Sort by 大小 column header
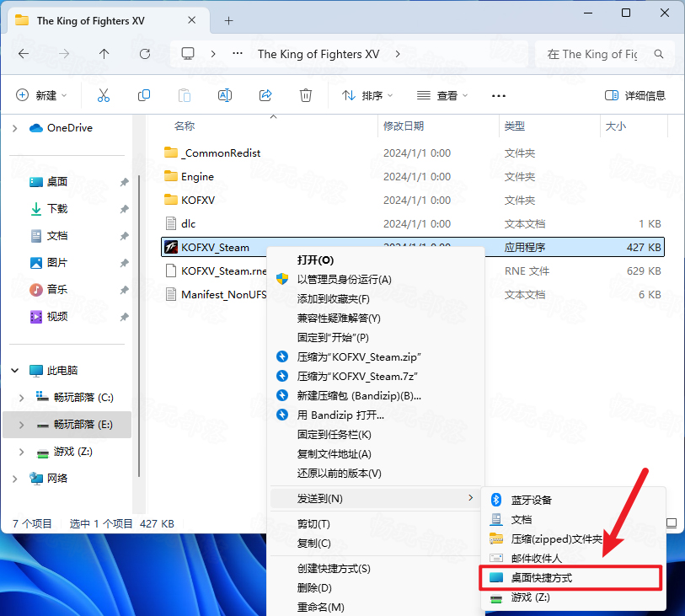Image resolution: width=685 pixels, height=616 pixels. [x=616, y=126]
